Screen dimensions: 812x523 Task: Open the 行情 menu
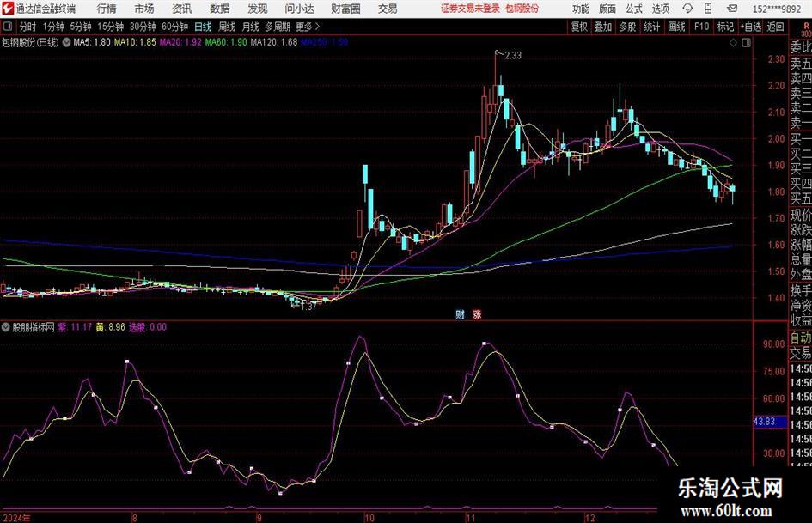[107, 9]
